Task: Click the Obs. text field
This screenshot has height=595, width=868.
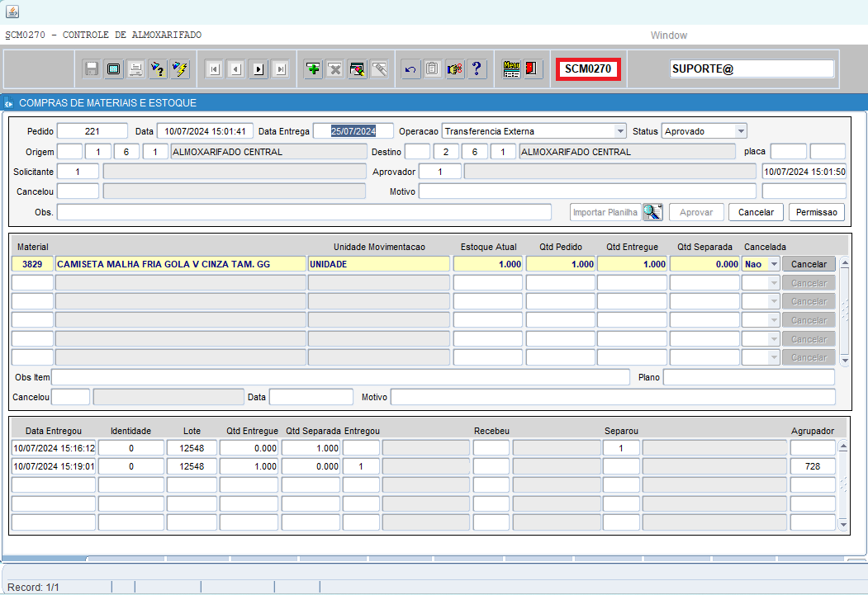Action: pyautogui.click(x=304, y=212)
